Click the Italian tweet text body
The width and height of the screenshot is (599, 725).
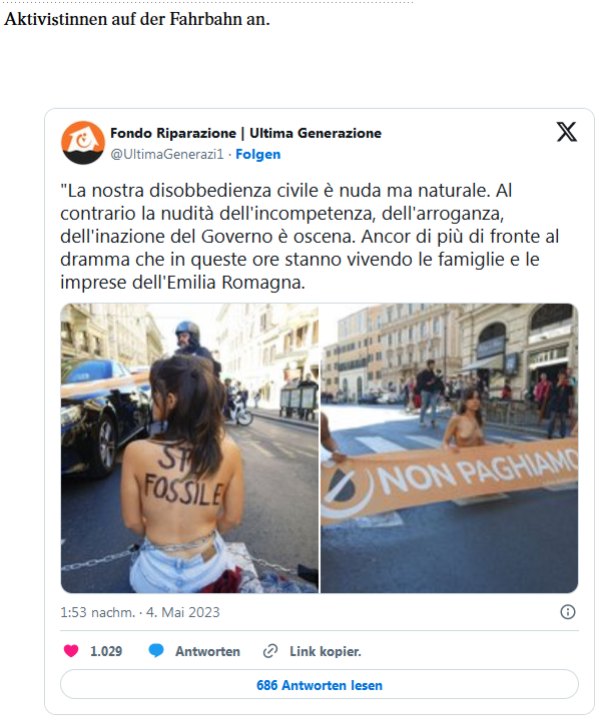(x=309, y=236)
